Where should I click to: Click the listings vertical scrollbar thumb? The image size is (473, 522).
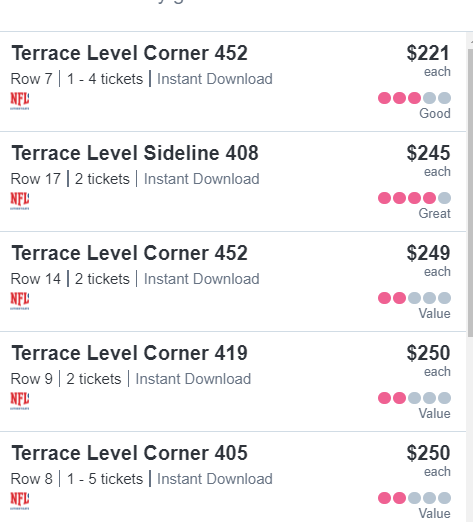click(x=470, y=193)
